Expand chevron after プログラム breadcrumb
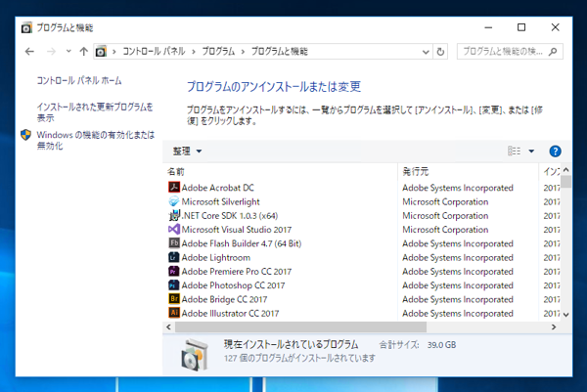 (243, 52)
